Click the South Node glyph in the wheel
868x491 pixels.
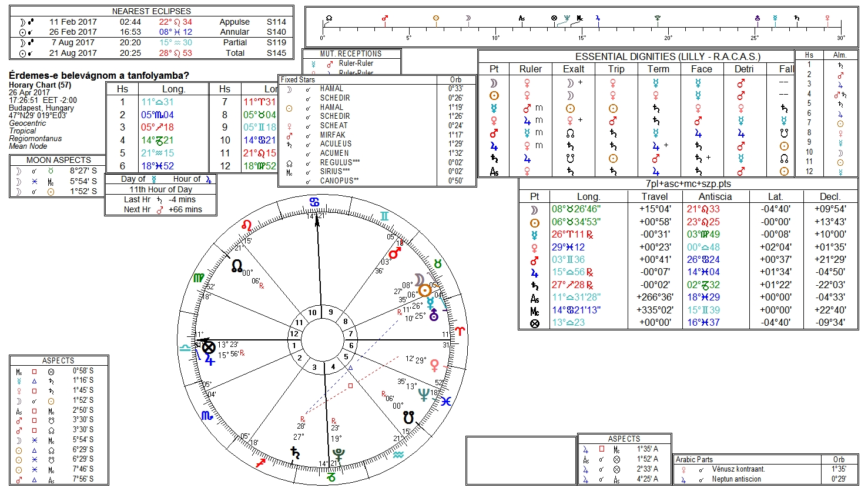(408, 418)
